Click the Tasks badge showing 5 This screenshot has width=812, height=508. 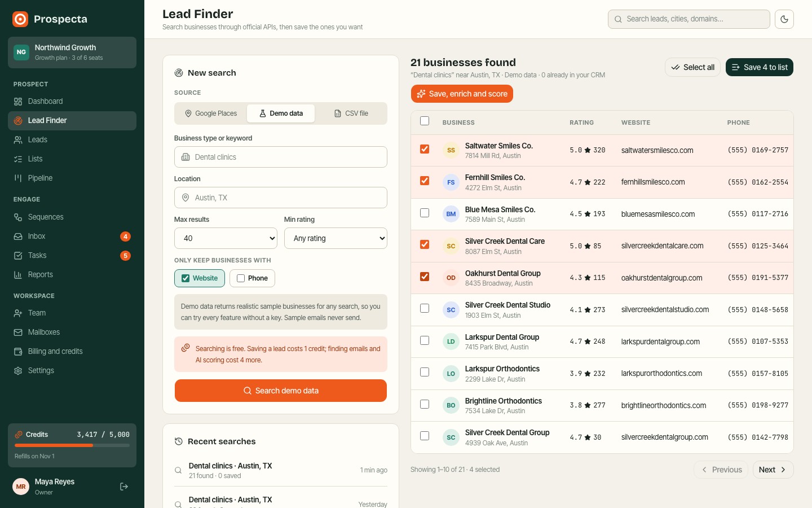[125, 256]
